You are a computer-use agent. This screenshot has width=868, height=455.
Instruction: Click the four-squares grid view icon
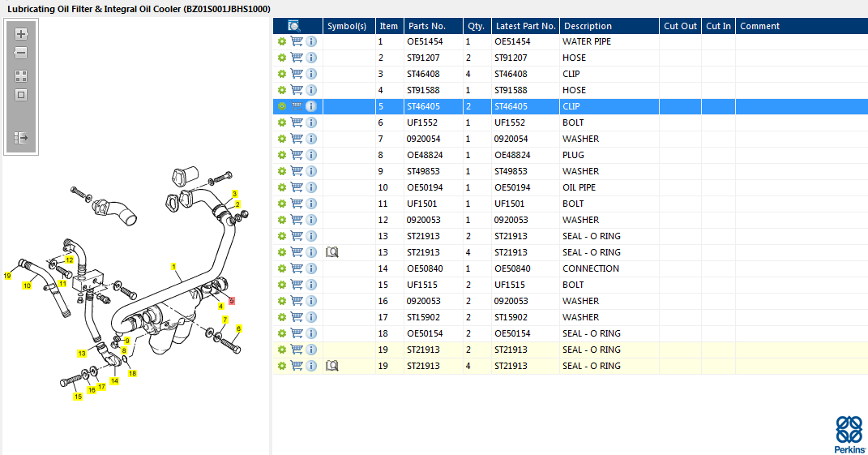pos(21,76)
